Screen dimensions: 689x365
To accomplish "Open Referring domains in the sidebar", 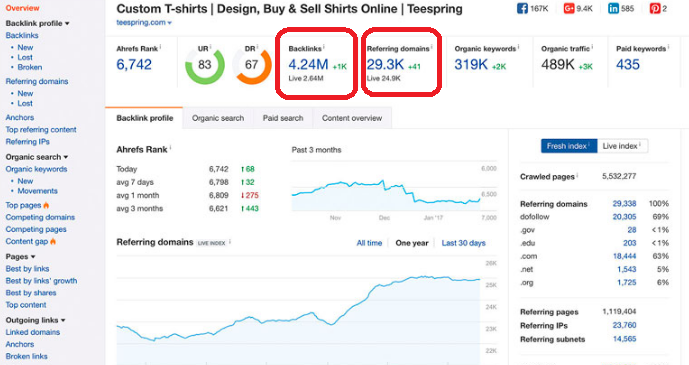I will point(37,81).
